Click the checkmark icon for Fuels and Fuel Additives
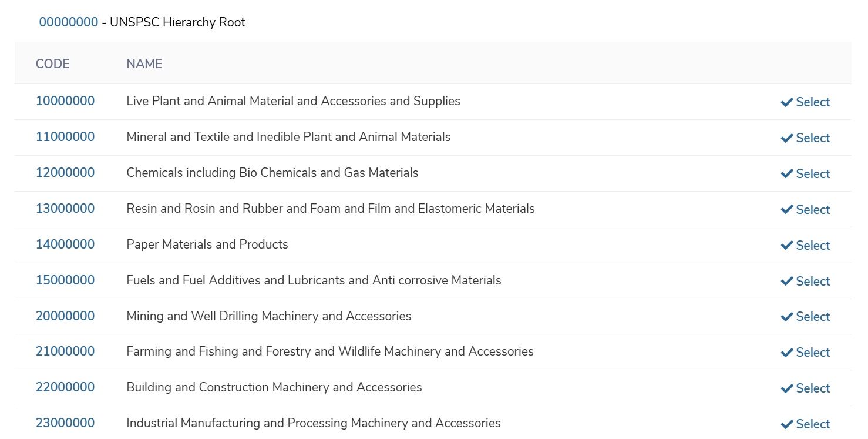This screenshot has width=868, height=439. click(787, 282)
